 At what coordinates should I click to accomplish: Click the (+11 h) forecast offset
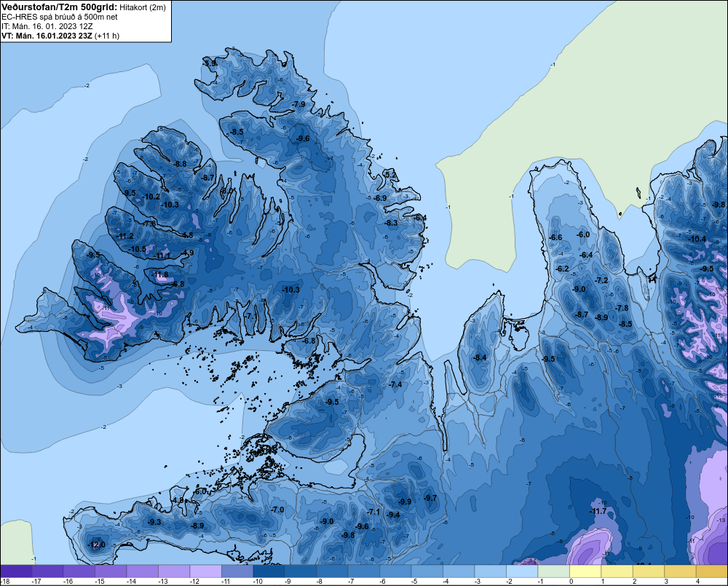[107, 36]
